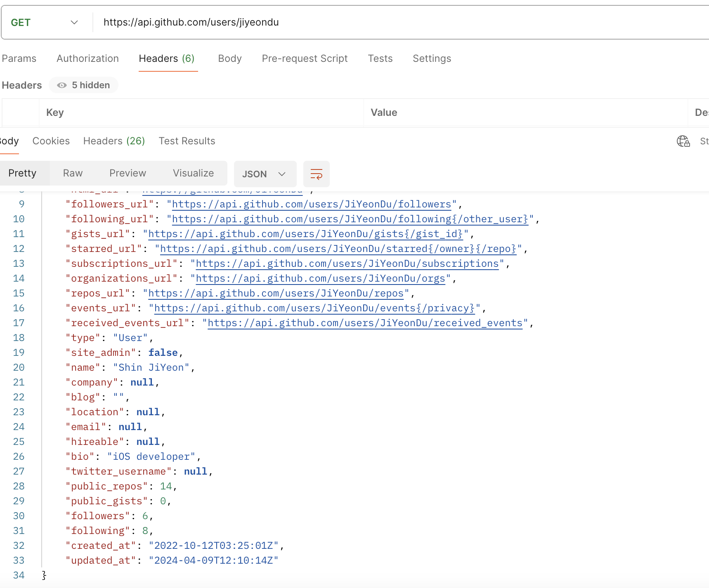Open the Authorization tab
709x588 pixels.
87,59
